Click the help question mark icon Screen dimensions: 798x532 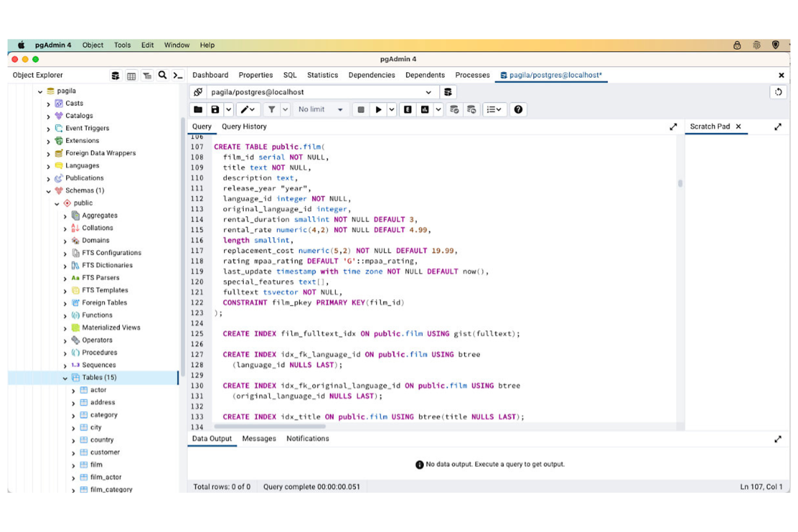[518, 109]
